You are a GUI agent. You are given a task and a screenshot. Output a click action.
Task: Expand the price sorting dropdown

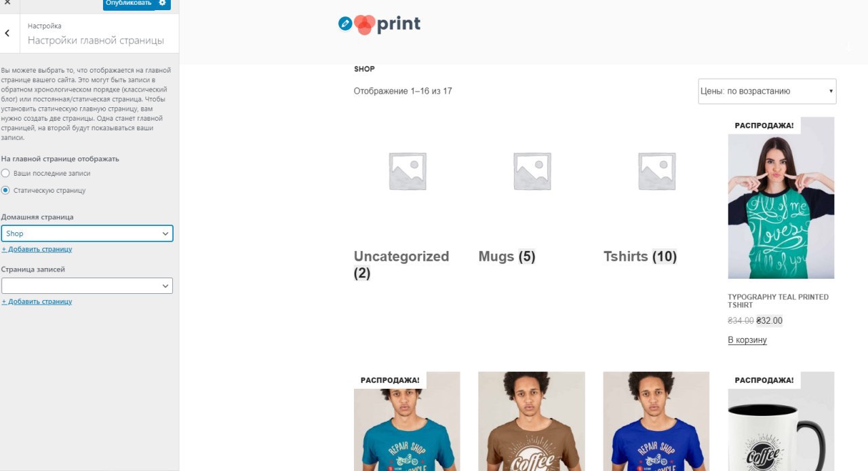pyautogui.click(x=767, y=91)
